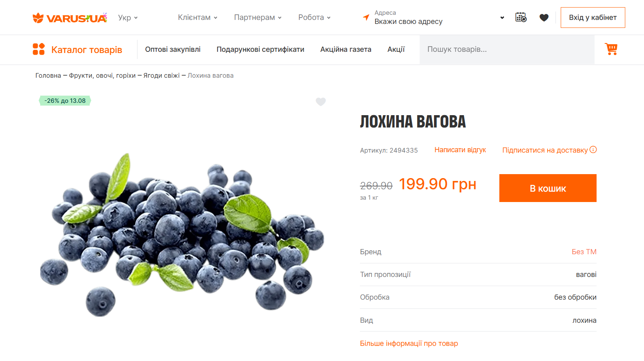This screenshot has width=644, height=361.
Task: Open the address selector chevron
Action: [x=502, y=18]
